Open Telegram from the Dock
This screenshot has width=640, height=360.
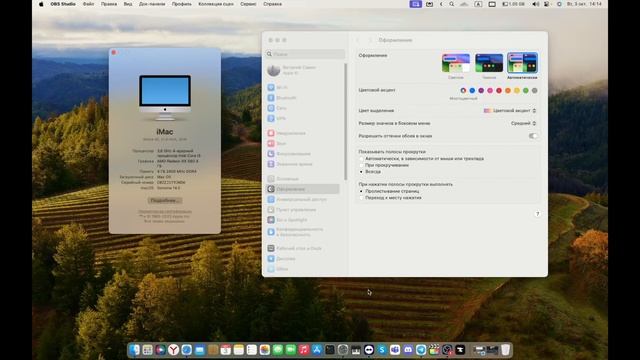pyautogui.click(x=421, y=350)
